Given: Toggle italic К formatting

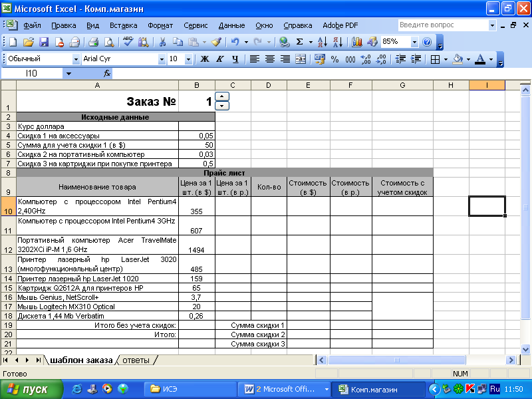Looking at the screenshot, I should (220, 59).
